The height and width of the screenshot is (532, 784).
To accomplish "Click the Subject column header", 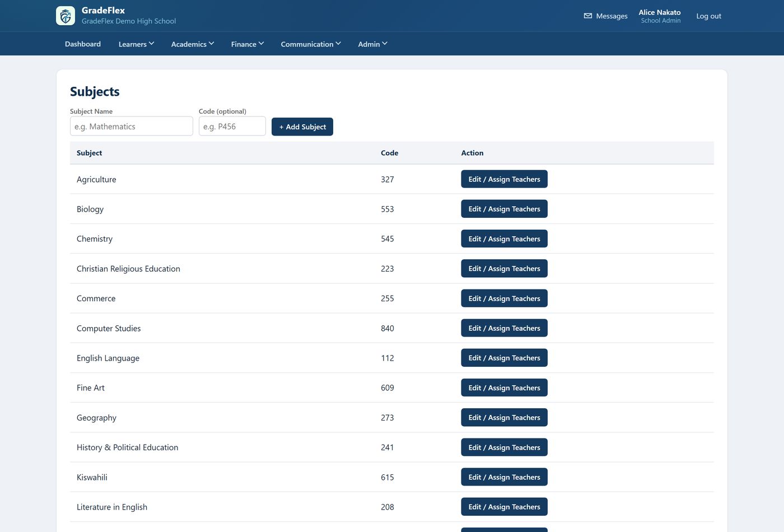I will (x=89, y=153).
